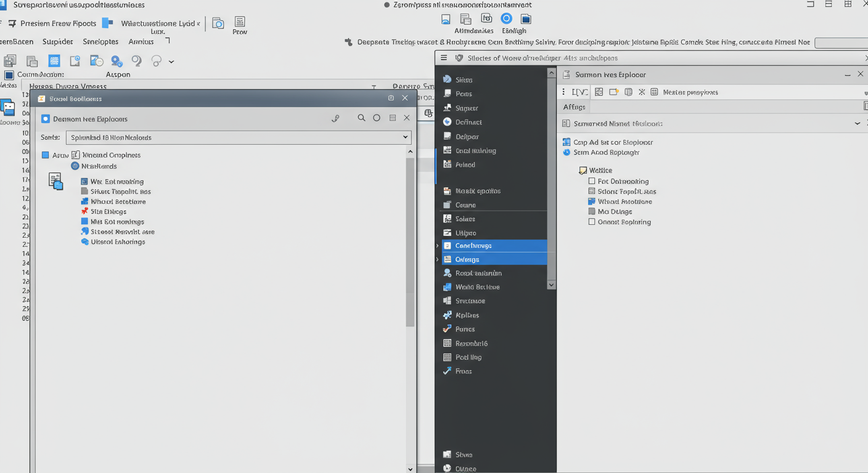Switch to the 'Affage' tab
Screen dimensions: 868x473
click(x=574, y=107)
